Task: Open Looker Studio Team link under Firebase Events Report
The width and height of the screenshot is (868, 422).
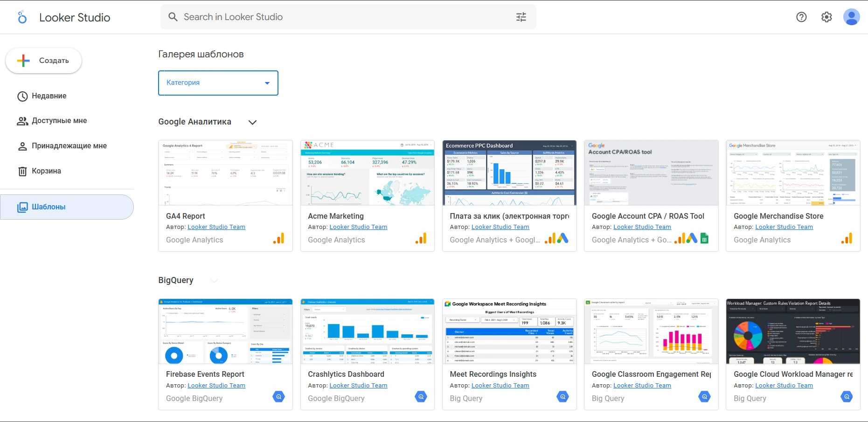Action: click(216, 386)
